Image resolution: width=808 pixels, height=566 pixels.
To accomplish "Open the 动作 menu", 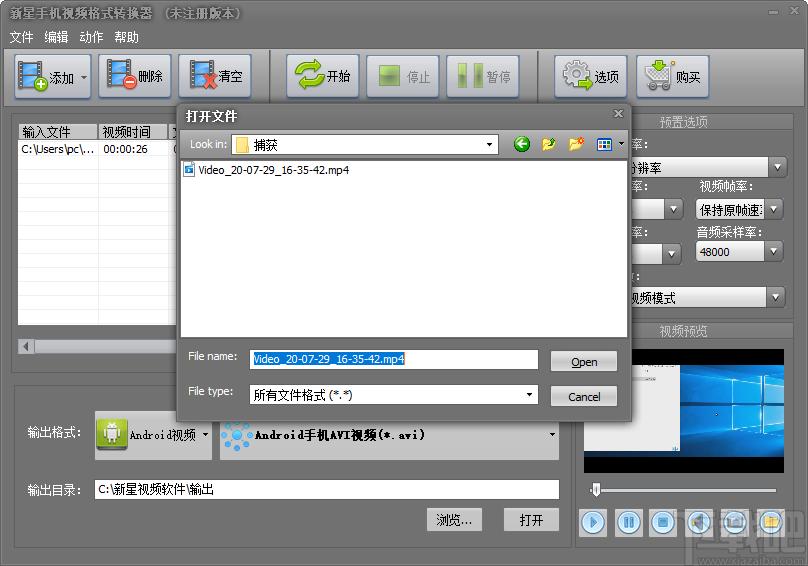I will click(x=91, y=37).
